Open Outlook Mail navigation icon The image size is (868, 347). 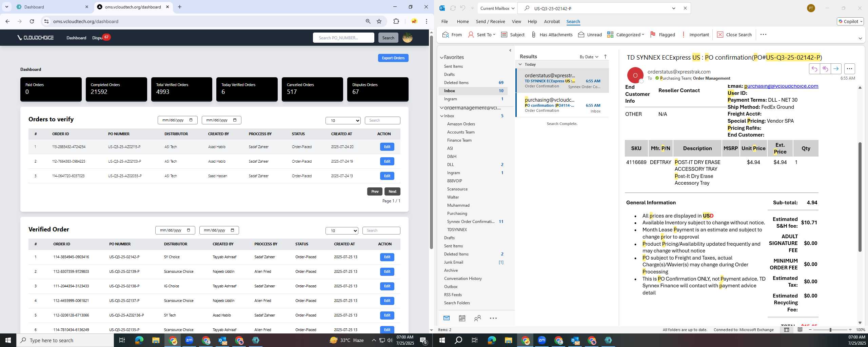[446, 318]
